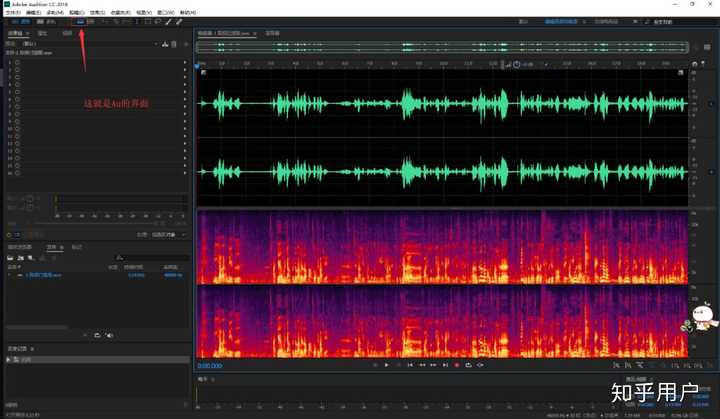Click the open file folder icon
This screenshot has height=419, width=720.
(9, 257)
